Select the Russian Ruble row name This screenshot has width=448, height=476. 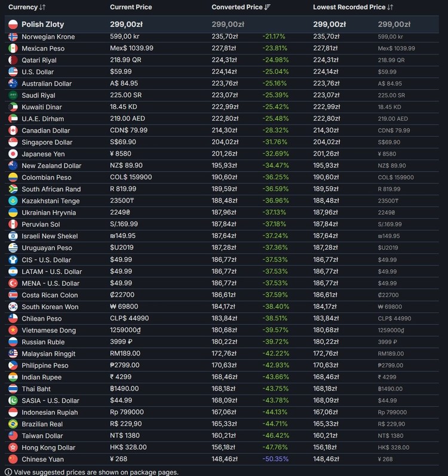[43, 342]
